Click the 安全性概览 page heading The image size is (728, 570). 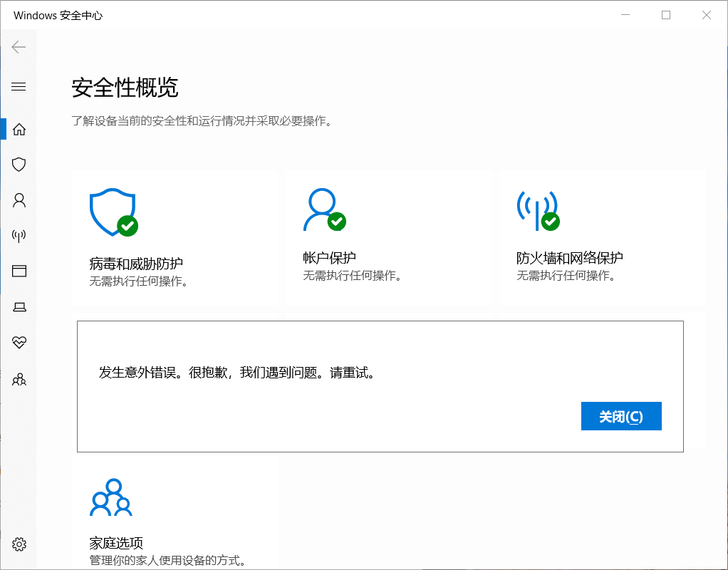[x=125, y=88]
